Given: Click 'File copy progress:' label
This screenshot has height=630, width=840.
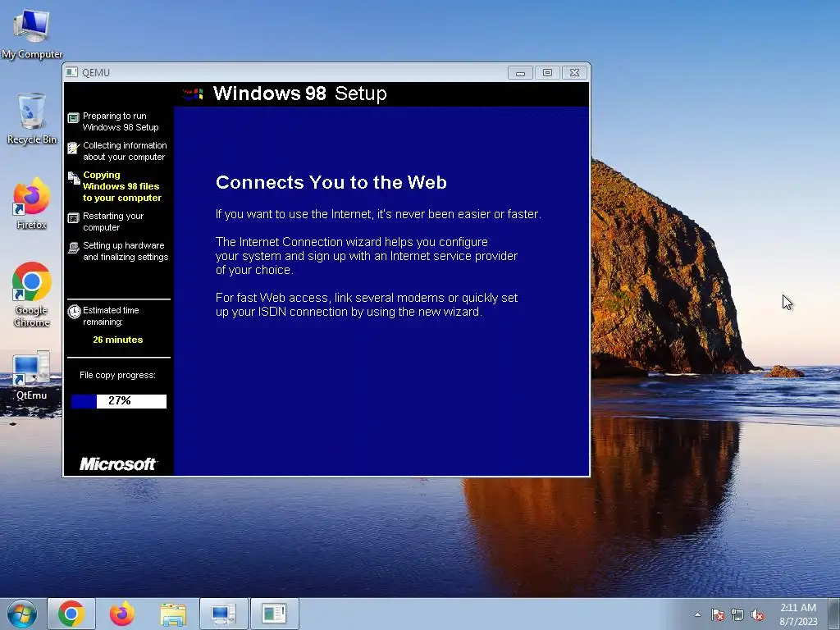Looking at the screenshot, I should [118, 375].
